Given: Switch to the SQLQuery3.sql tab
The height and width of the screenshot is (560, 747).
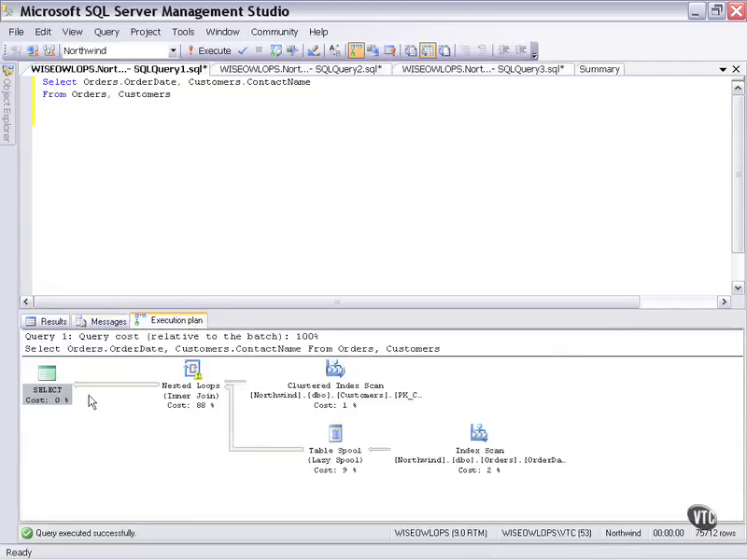Looking at the screenshot, I should click(x=483, y=69).
